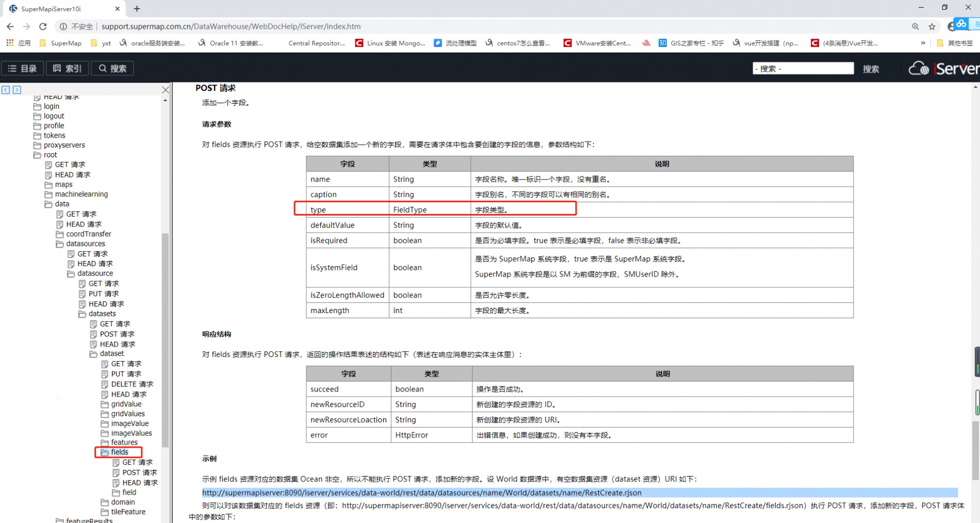The width and height of the screenshot is (980, 523).
Task: Open the tokens folder icon
Action: pos(37,136)
